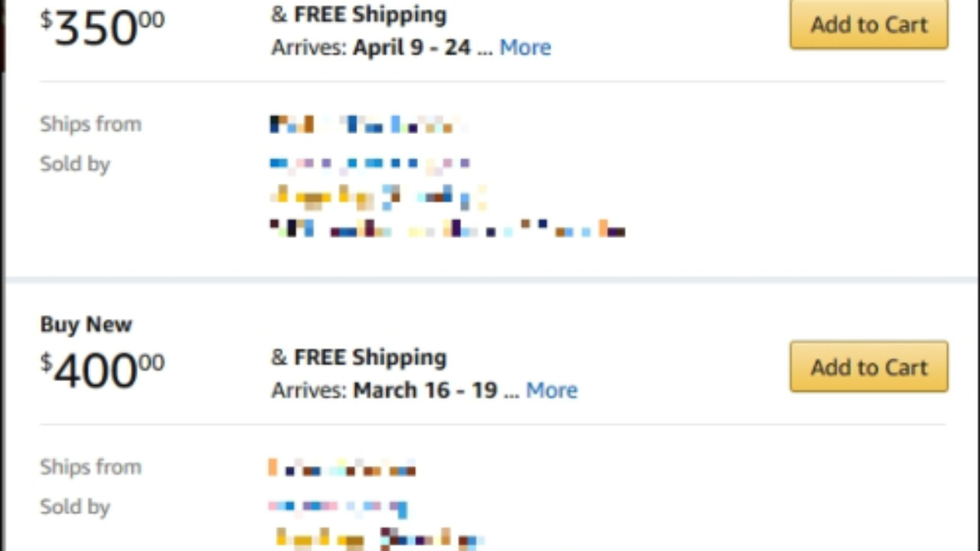The image size is (980, 551).
Task: Click FREE Shipping text on the $350 offer
Action: point(370,15)
